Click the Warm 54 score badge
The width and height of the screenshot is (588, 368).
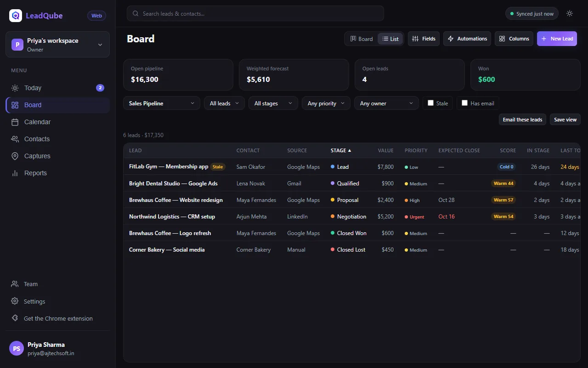(x=503, y=217)
